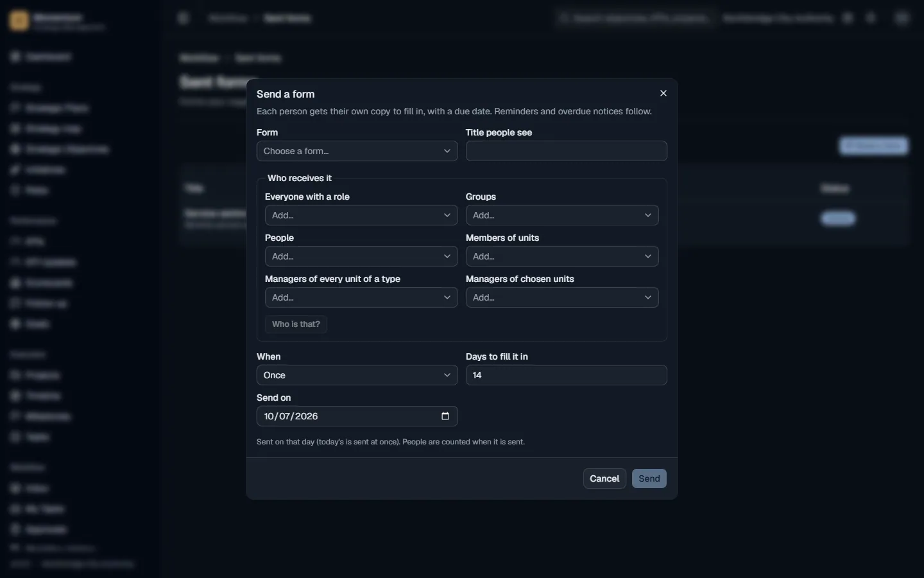The width and height of the screenshot is (924, 578).
Task: Expand Managers of chosen units dropdown
Action: pyautogui.click(x=562, y=297)
